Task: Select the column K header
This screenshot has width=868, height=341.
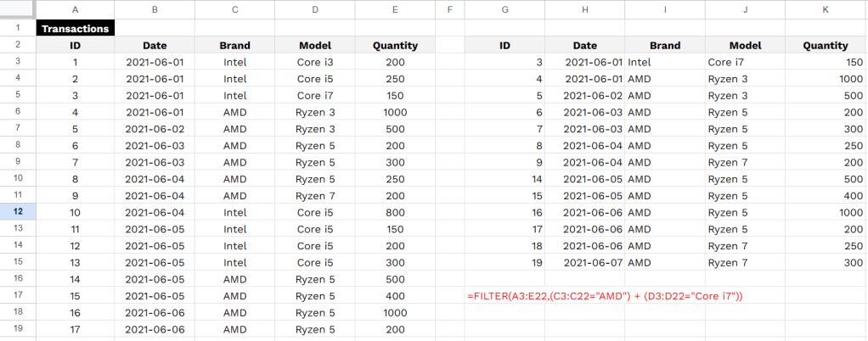Action: pyautogui.click(x=826, y=9)
